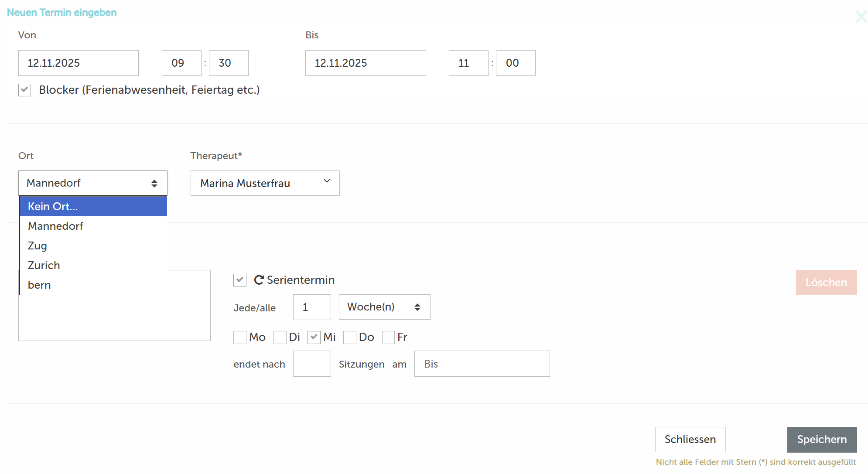Focus the series end date Bis field

[x=482, y=364]
